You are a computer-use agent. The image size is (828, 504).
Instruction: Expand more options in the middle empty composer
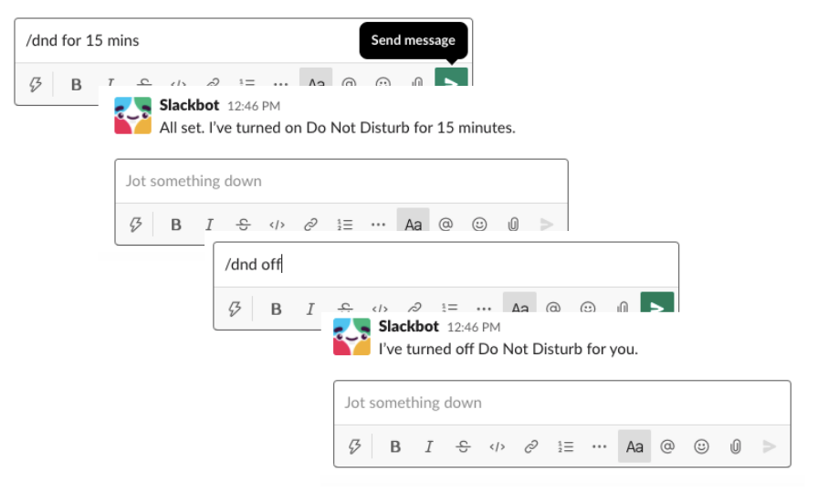[378, 225]
